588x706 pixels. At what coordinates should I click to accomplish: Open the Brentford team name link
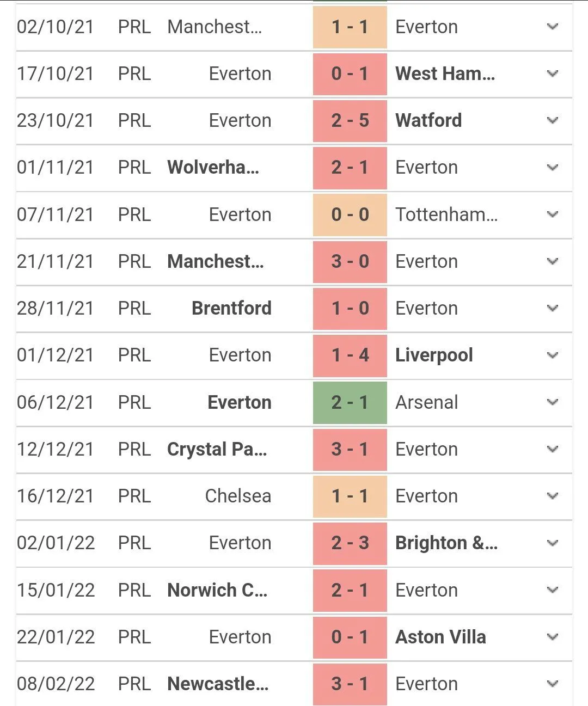231,308
